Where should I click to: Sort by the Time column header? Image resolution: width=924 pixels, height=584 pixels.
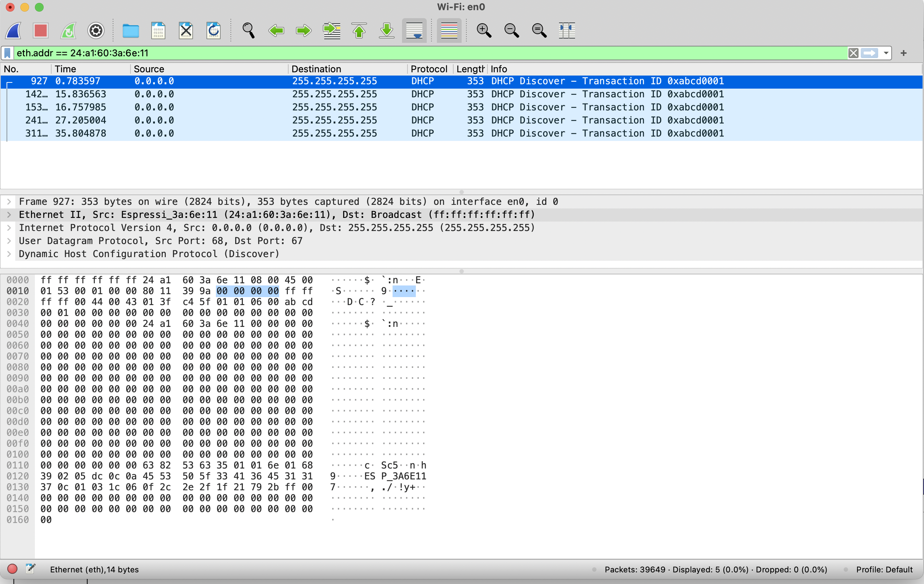pyautogui.click(x=66, y=69)
